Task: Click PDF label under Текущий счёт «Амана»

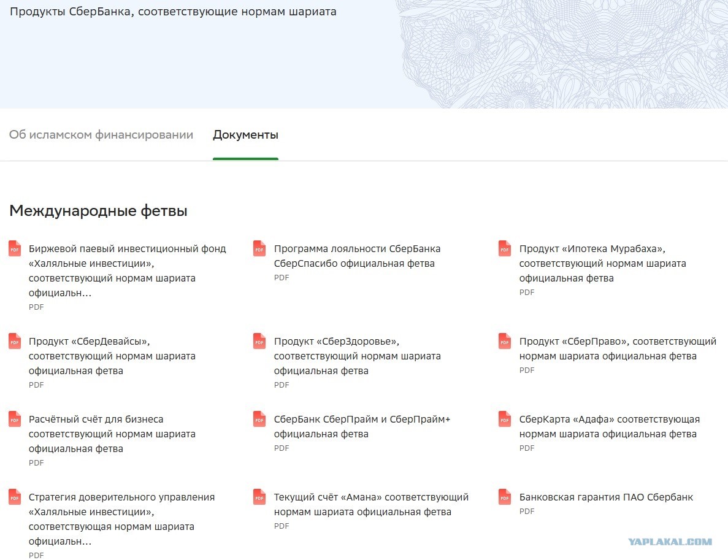Action: click(x=282, y=526)
